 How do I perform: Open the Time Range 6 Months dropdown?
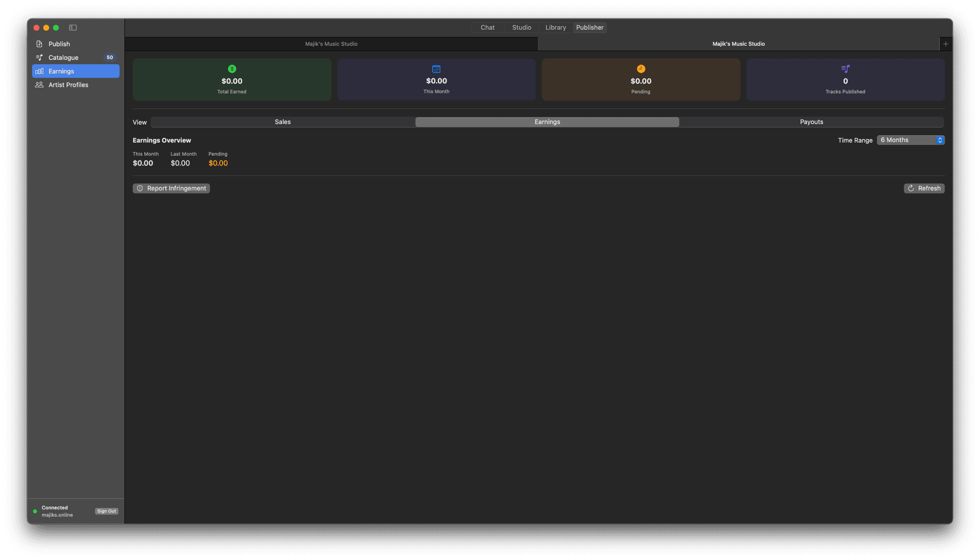[x=910, y=140]
